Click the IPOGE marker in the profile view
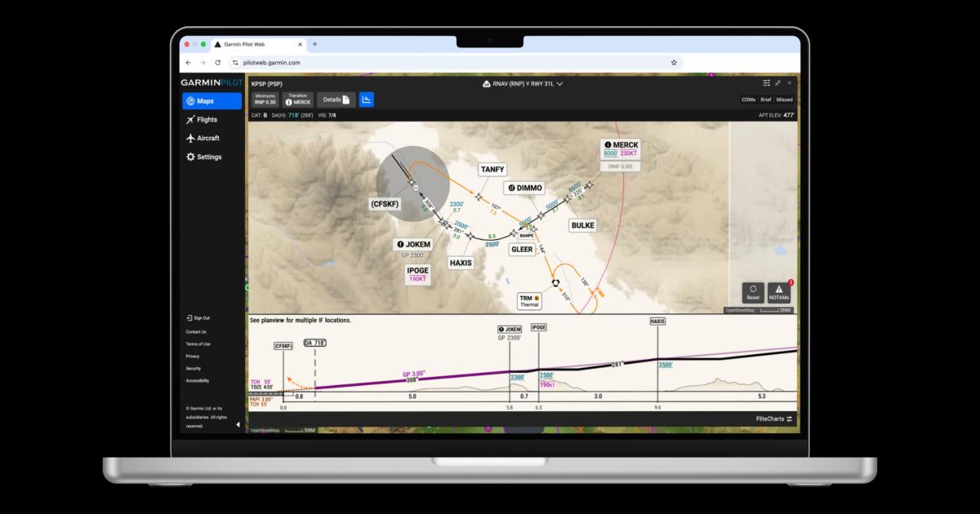Viewport: 980px width, 514px height. pyautogui.click(x=539, y=327)
